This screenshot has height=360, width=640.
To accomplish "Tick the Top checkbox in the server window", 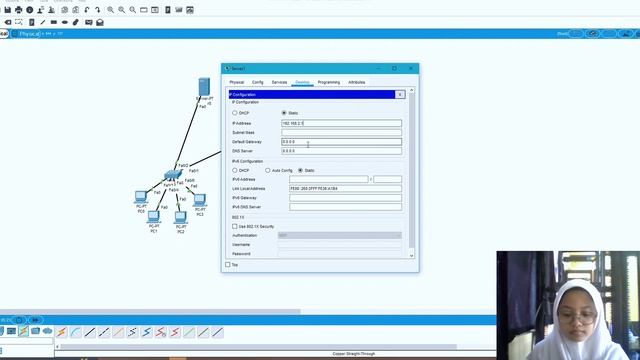I will click(228, 264).
